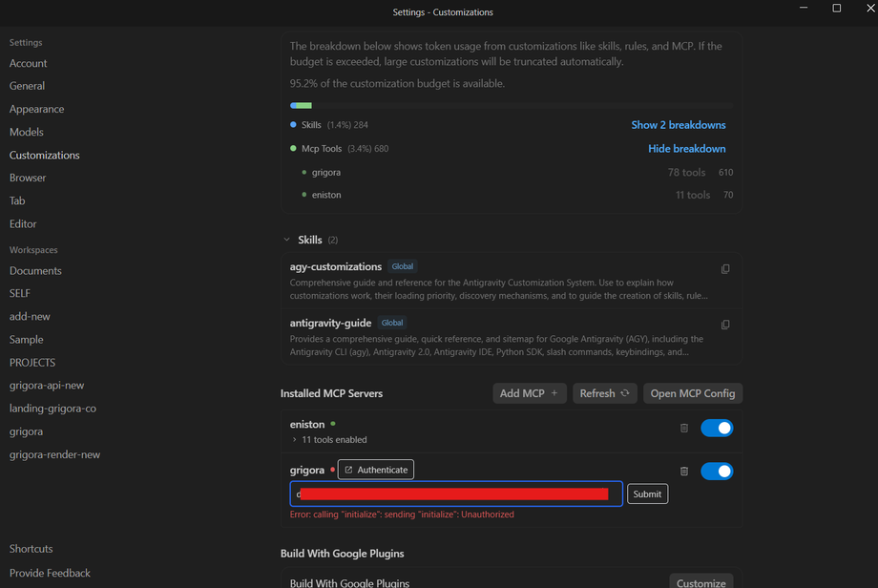Viewport: 878px width, 588px height.
Task: Toggle off the grigora MCP server
Action: click(717, 471)
